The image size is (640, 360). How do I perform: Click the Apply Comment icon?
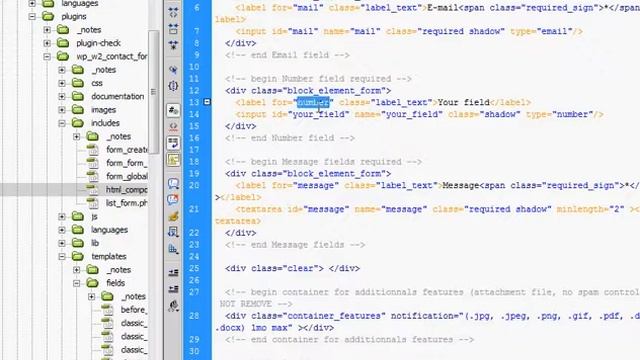pos(173,183)
